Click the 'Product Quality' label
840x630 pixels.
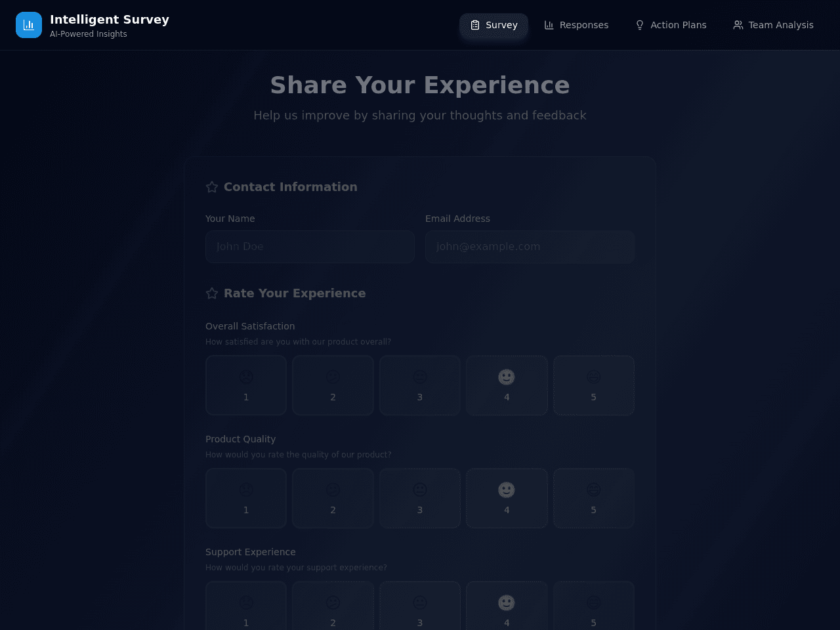(240, 439)
